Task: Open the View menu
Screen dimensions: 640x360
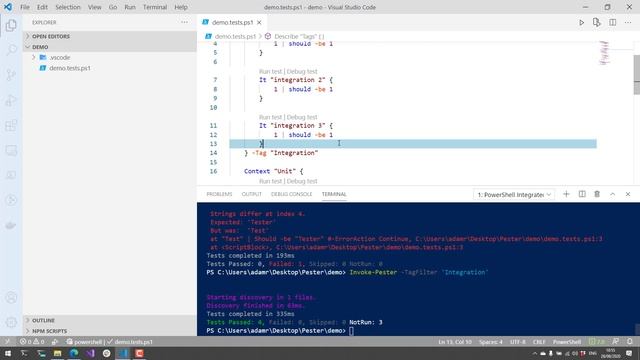Action: coord(94,7)
